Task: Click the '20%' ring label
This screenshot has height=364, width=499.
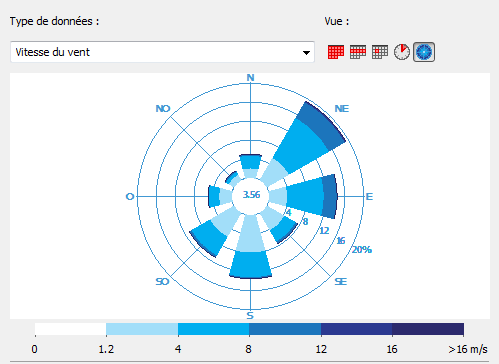Action: pos(362,249)
